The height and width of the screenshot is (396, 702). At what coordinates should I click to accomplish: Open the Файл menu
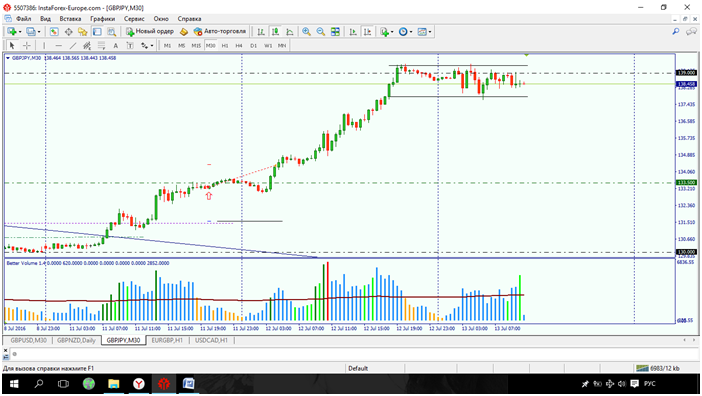pos(24,19)
